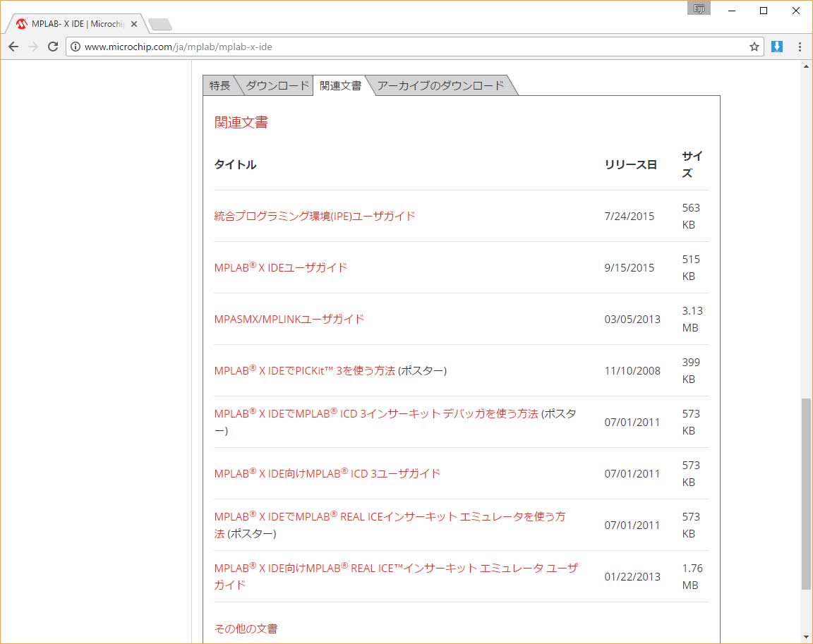Maximize the Chrome window
The image size is (813, 644).
pos(763,11)
